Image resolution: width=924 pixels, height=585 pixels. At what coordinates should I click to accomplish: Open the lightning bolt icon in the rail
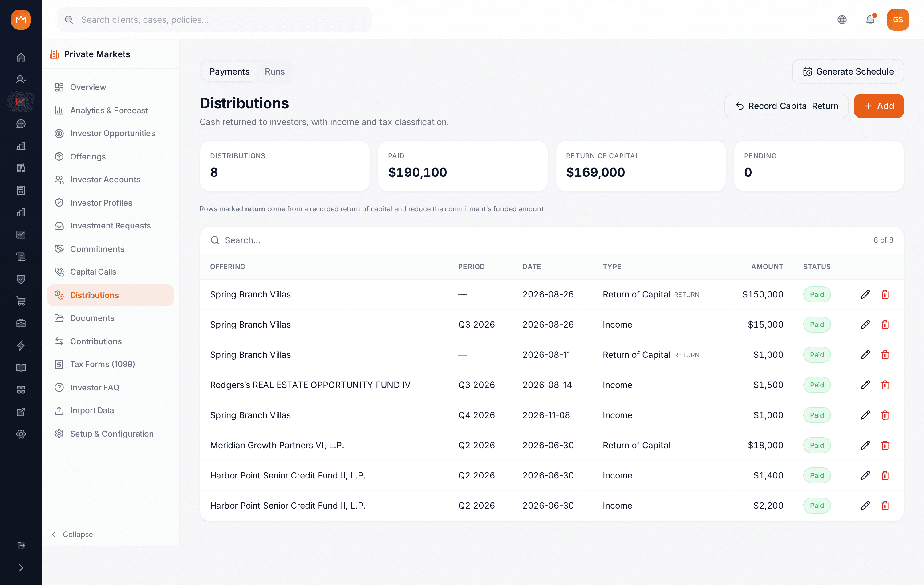21,345
